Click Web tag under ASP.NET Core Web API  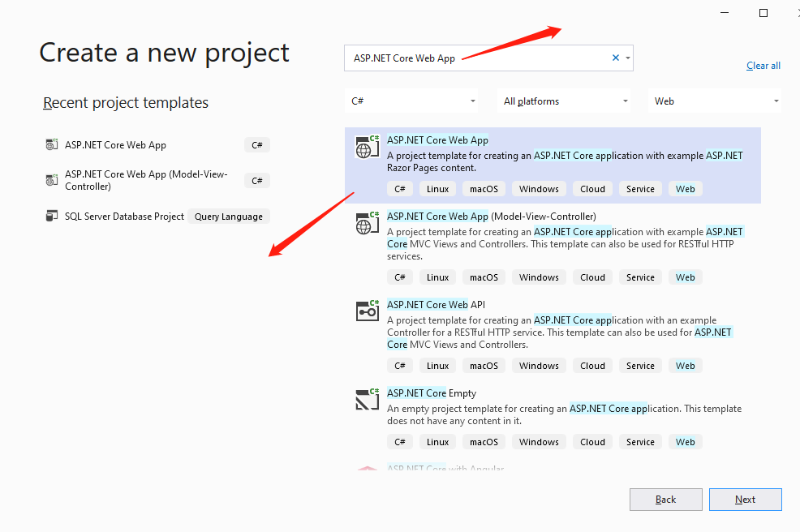click(x=686, y=366)
